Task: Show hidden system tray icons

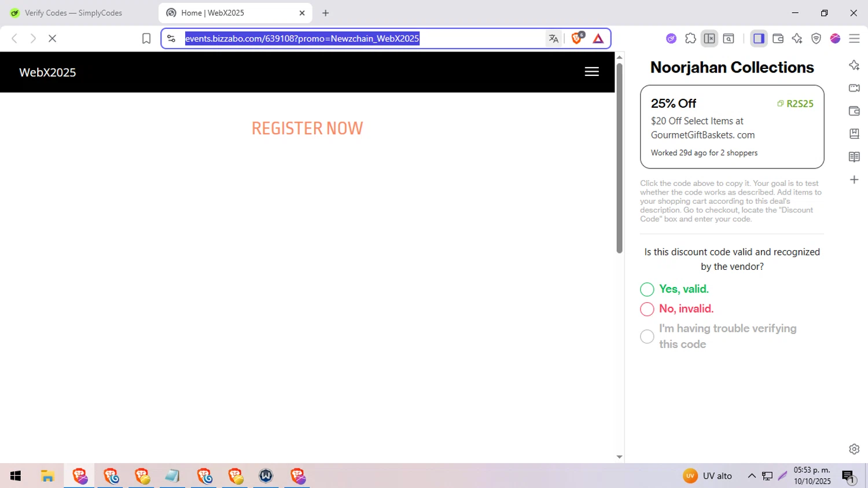Action: (752, 476)
